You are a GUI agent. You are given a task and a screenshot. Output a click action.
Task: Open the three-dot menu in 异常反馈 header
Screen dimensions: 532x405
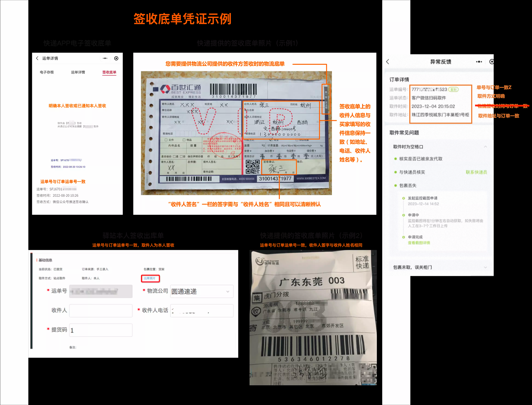479,62
